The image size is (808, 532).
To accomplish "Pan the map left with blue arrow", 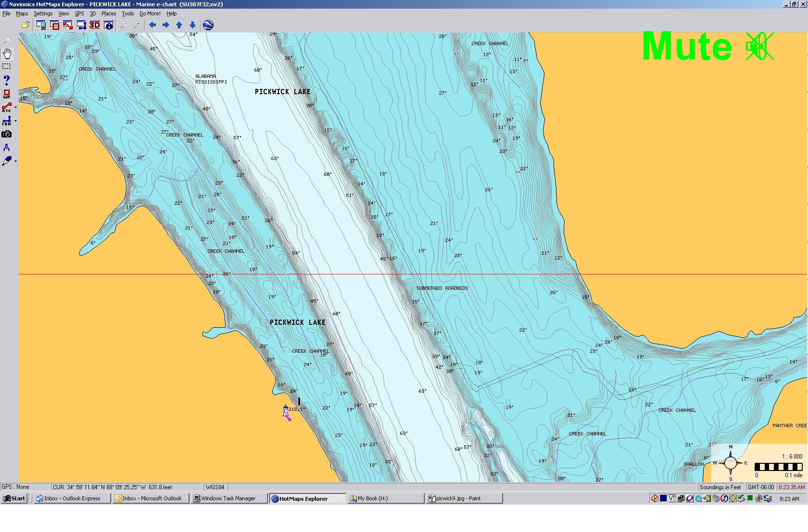I will point(152,25).
